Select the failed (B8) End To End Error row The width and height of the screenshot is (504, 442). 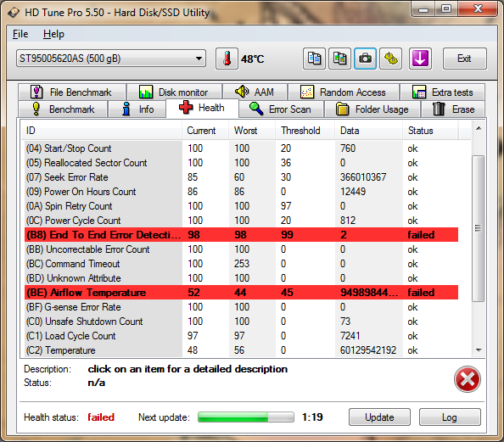pos(241,235)
